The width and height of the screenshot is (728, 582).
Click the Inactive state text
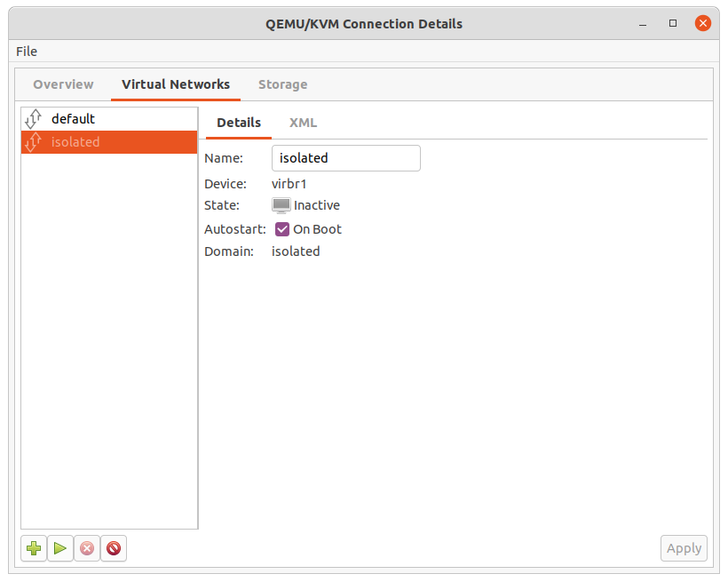coord(317,205)
